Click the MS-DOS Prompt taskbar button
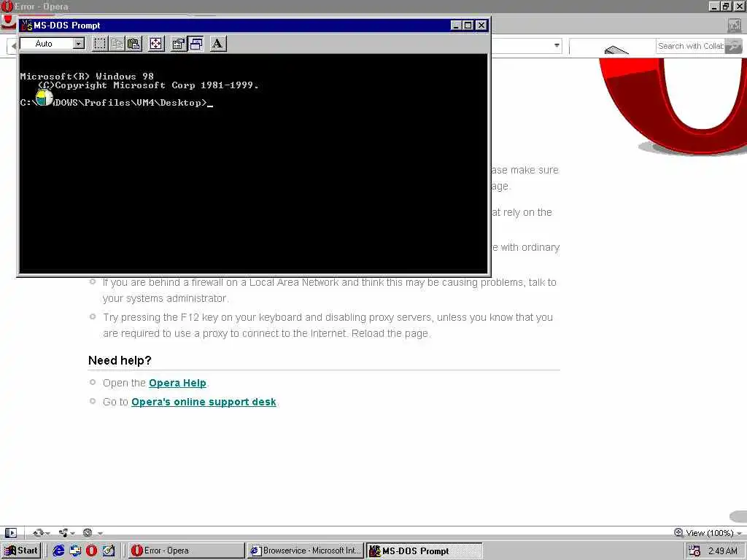Screen dimensions: 747x560 (x=424, y=551)
